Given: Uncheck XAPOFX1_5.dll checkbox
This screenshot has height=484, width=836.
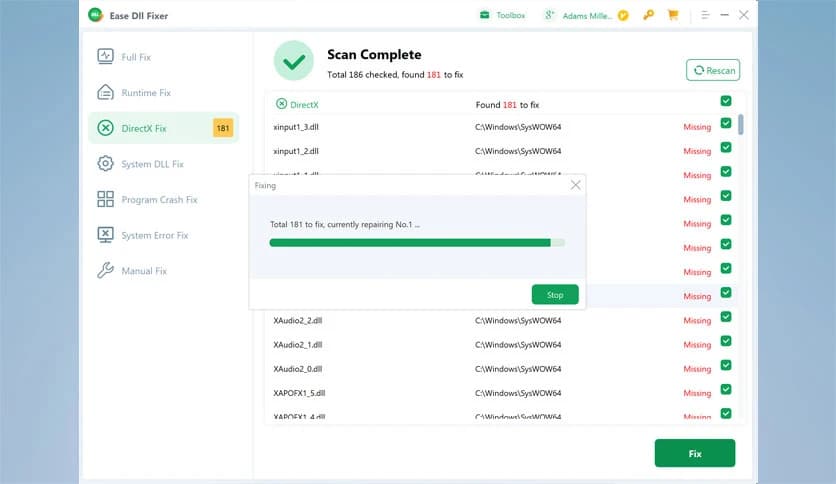Looking at the screenshot, I should (726, 389).
